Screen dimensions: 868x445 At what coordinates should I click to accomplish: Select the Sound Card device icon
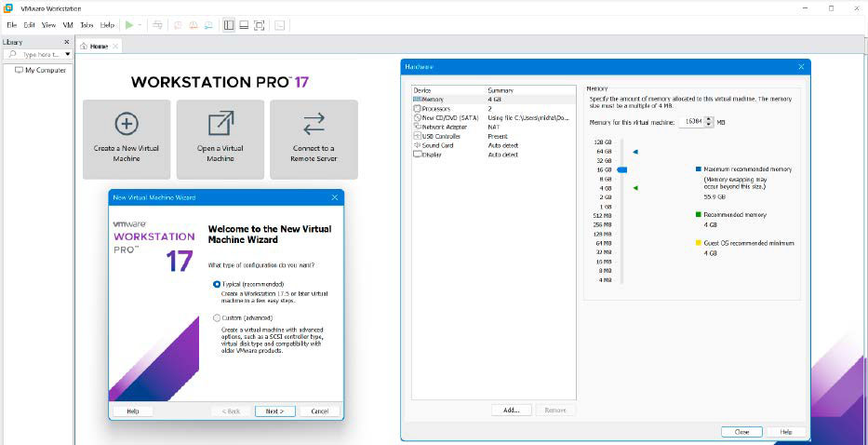pyautogui.click(x=418, y=145)
